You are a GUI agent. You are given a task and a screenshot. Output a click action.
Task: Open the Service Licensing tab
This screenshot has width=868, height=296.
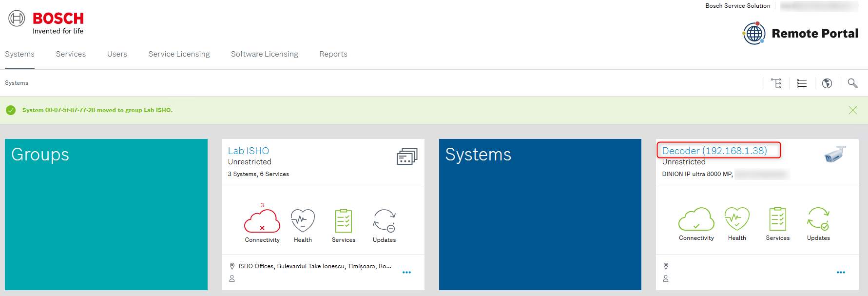pos(179,54)
